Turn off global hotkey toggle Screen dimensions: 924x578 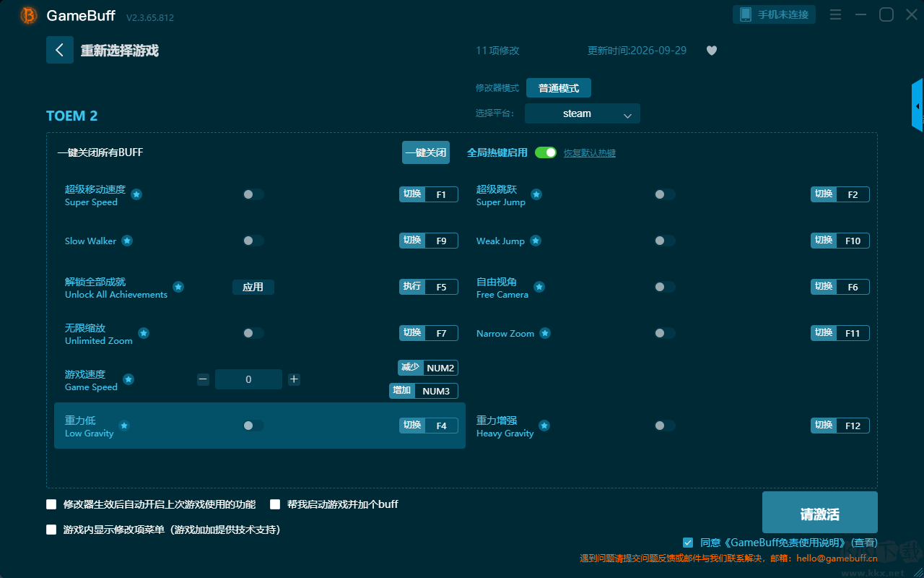546,152
